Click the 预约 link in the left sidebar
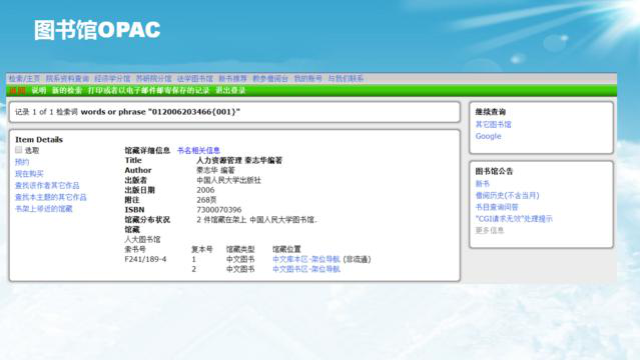This screenshot has width=640, height=360. click(x=22, y=162)
